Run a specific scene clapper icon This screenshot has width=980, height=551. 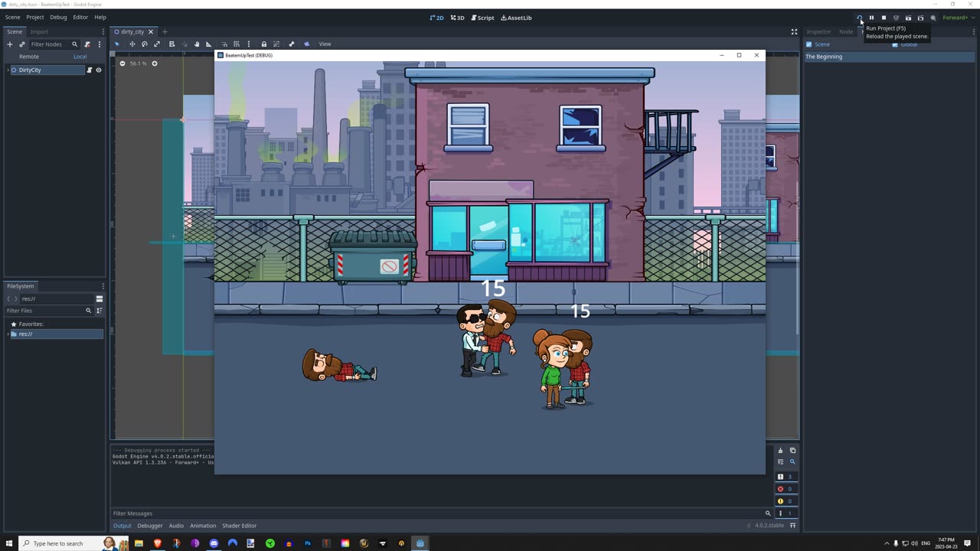[x=920, y=18]
